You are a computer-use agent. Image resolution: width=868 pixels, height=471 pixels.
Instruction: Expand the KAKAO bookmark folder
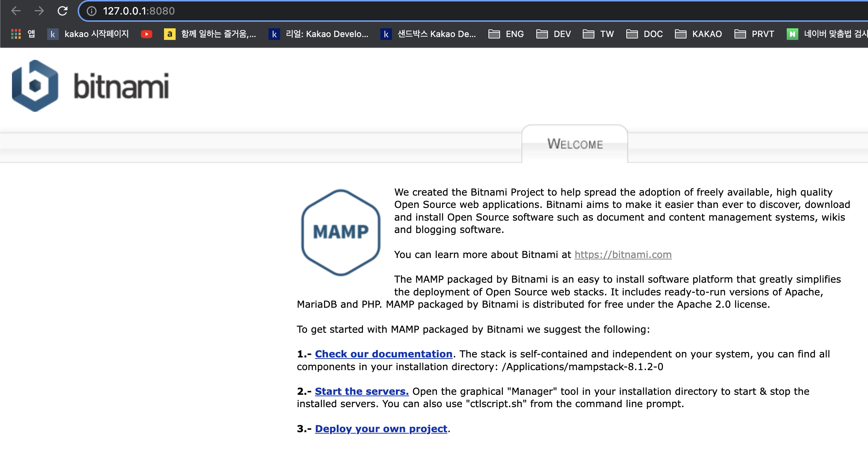(699, 34)
